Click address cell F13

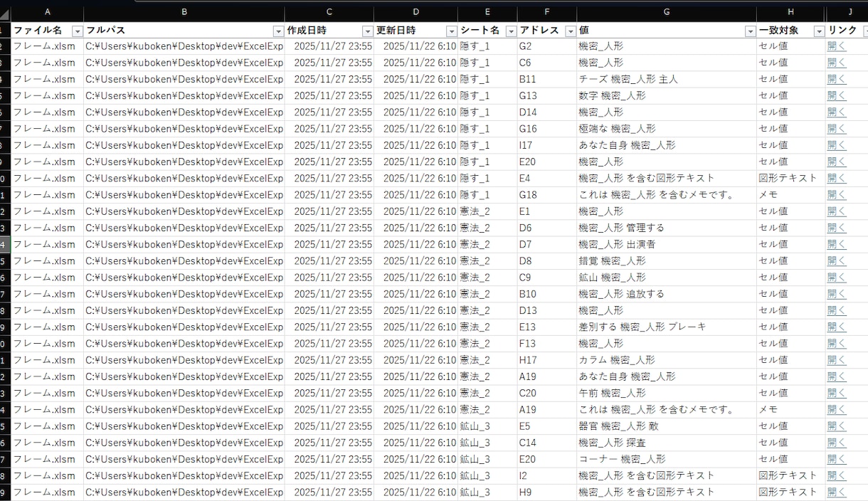[546, 344]
